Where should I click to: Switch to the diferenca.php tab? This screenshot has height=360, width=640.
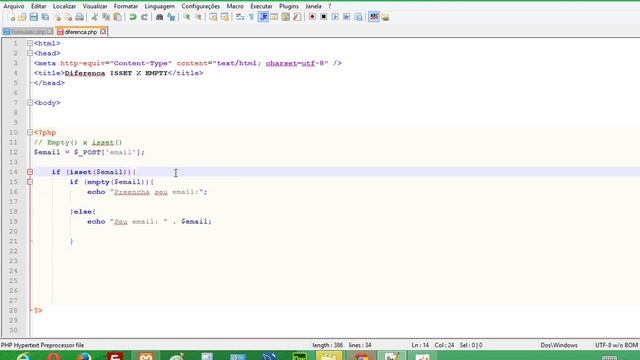coord(81,32)
